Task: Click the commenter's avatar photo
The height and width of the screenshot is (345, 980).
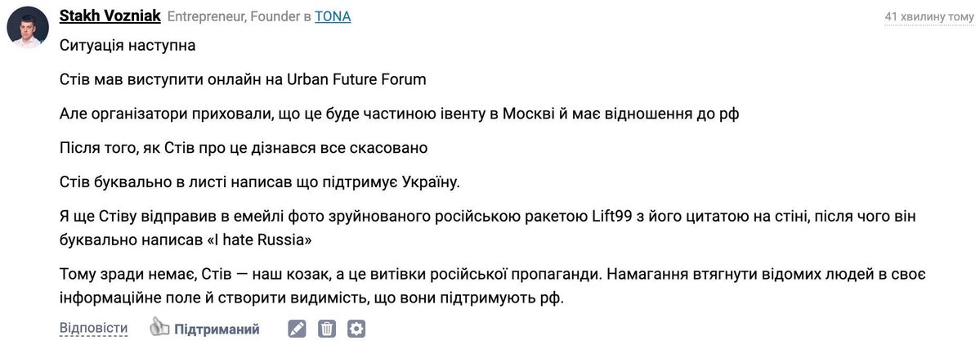Action: coord(28,29)
